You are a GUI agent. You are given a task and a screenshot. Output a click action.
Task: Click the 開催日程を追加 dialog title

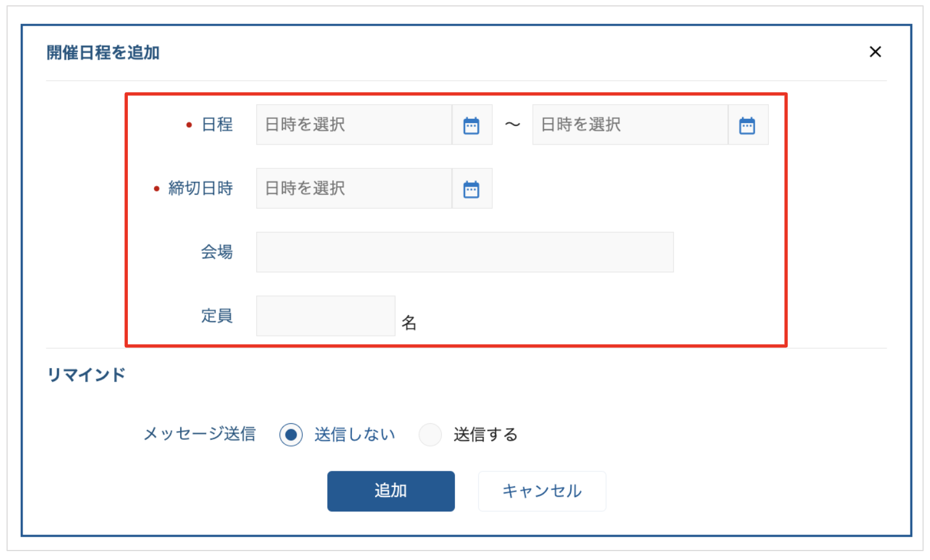coord(103,52)
